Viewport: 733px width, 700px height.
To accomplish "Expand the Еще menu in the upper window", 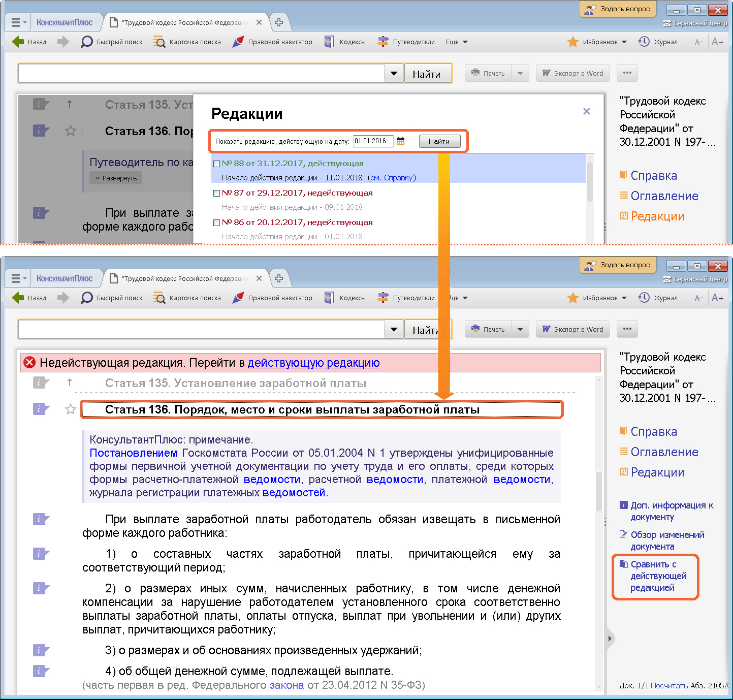I will (x=457, y=42).
